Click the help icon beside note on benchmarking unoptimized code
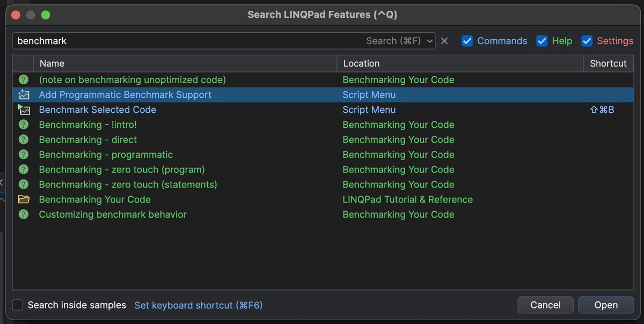 click(24, 80)
